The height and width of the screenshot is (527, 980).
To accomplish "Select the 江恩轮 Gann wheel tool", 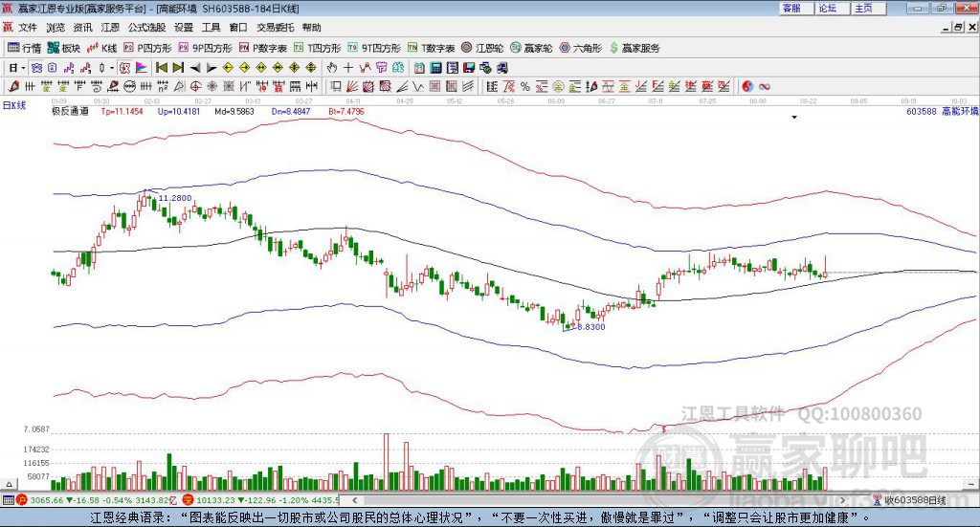I will (482, 48).
